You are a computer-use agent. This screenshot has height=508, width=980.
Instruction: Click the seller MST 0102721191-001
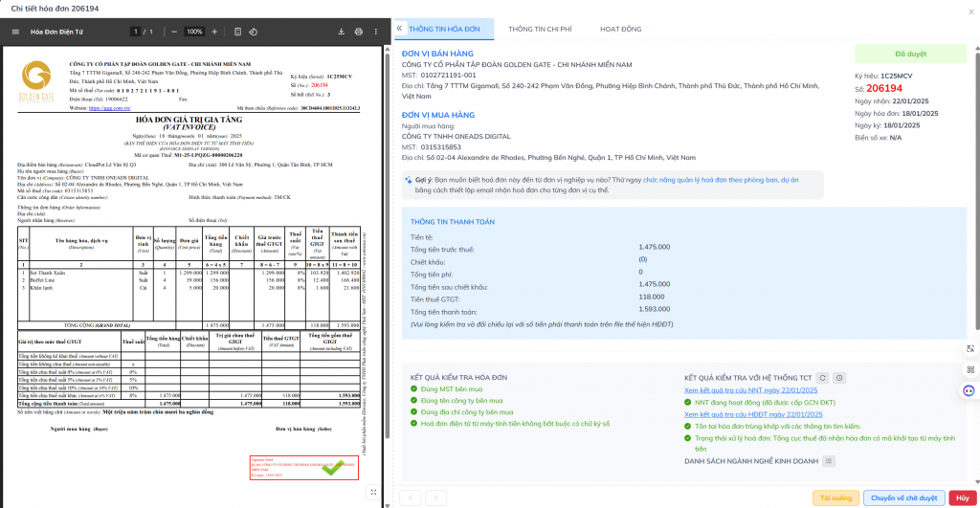tap(448, 75)
